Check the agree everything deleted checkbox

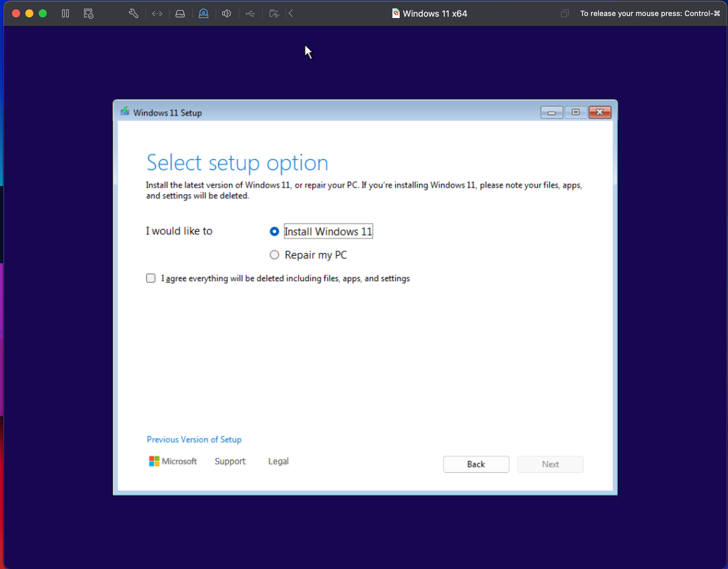(x=151, y=278)
